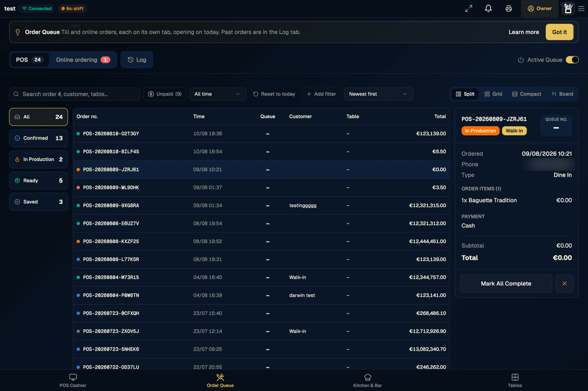Open Kitchen & Bar
This screenshot has width=588, height=391.
point(367,380)
